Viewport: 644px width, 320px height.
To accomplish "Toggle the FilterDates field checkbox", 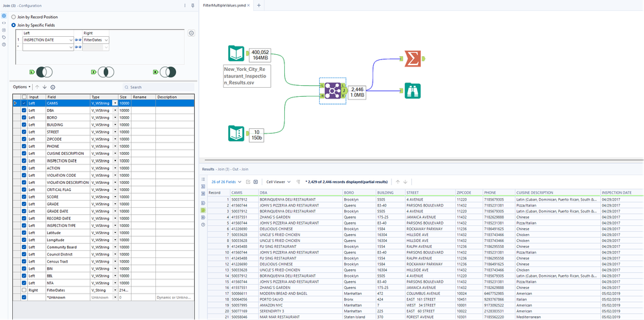I will [x=24, y=290].
